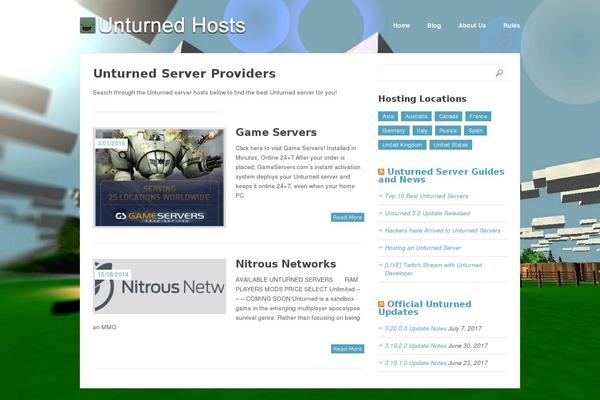Screen dimensions: 600x400
Task: Select the United States location tag
Action: (x=450, y=145)
